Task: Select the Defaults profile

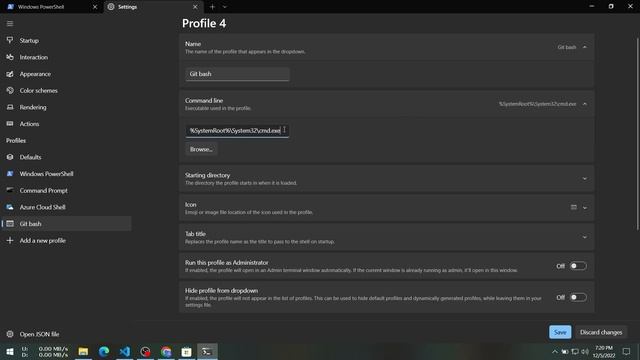Action: (66, 157)
